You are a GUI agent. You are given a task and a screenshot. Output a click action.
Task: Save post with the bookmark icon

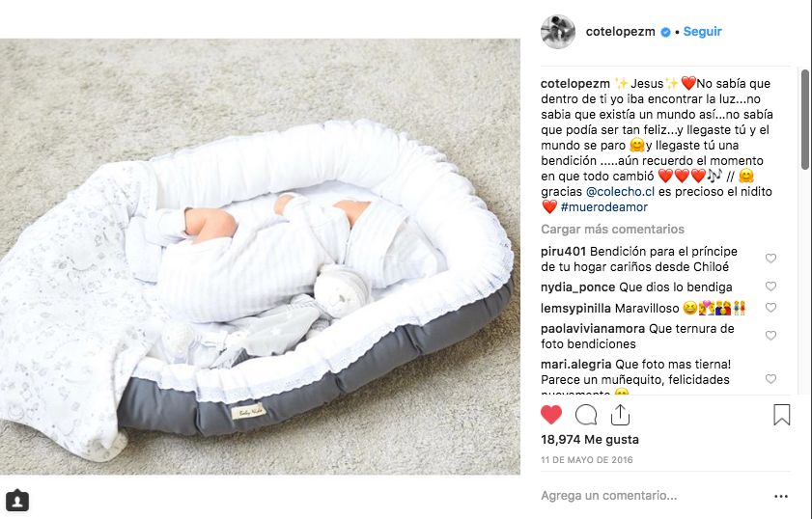pyautogui.click(x=781, y=415)
